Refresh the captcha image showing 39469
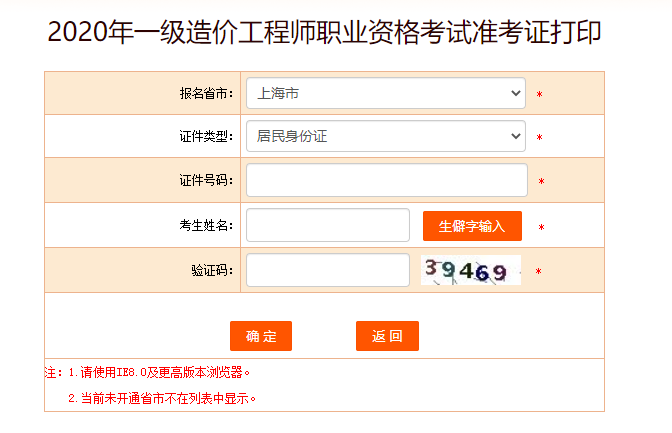The image size is (672, 433). click(x=471, y=270)
